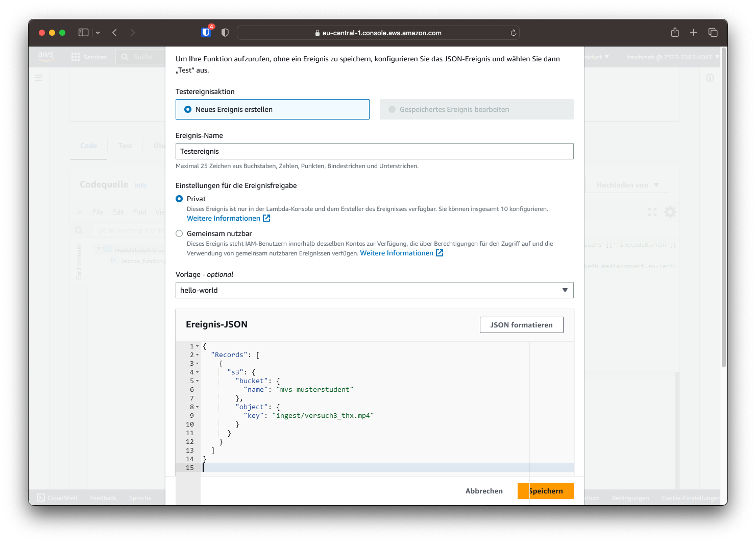Show Safari tab overview icon
Screen dimensions: 756x543
(713, 33)
